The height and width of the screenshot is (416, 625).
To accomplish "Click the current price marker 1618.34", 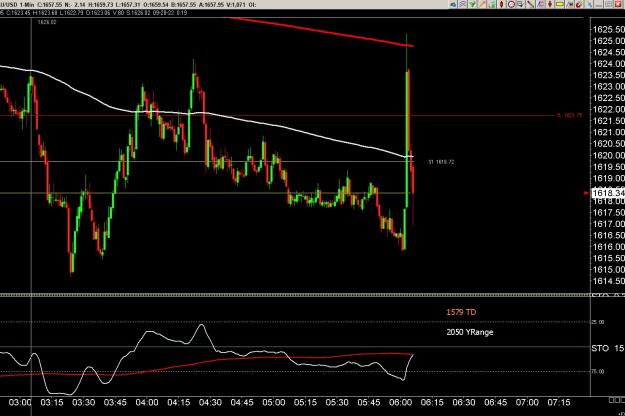I will (608, 193).
